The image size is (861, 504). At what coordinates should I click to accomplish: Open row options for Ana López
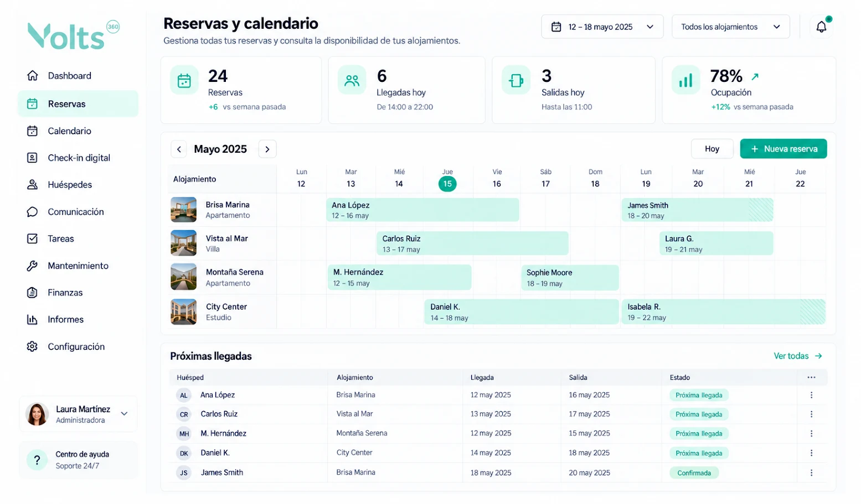811,395
